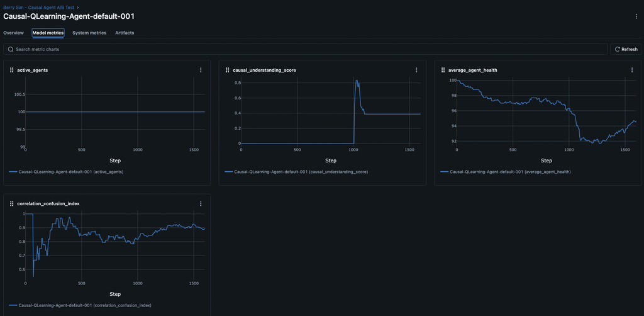
Task: Open the correlation_confusion_index chart options menu
Action: (x=201, y=204)
